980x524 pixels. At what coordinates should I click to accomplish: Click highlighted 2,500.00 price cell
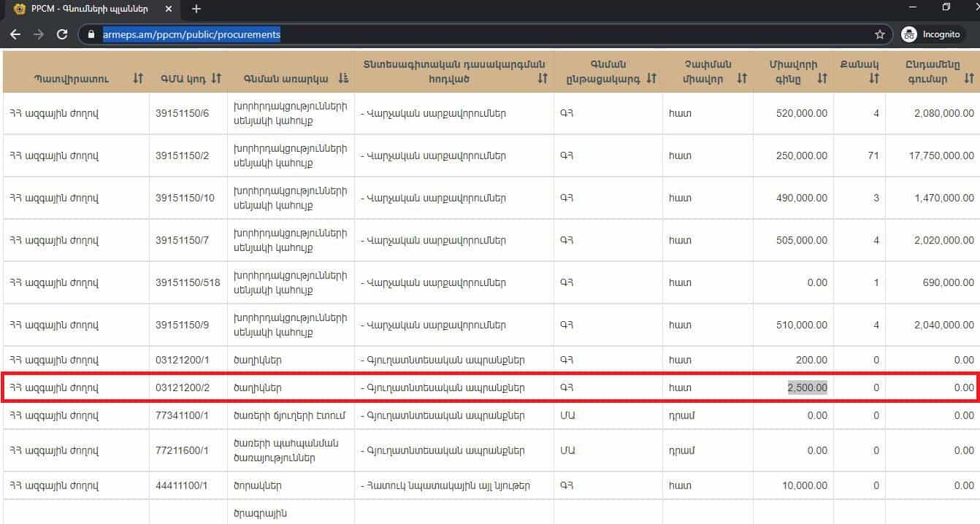tap(807, 388)
